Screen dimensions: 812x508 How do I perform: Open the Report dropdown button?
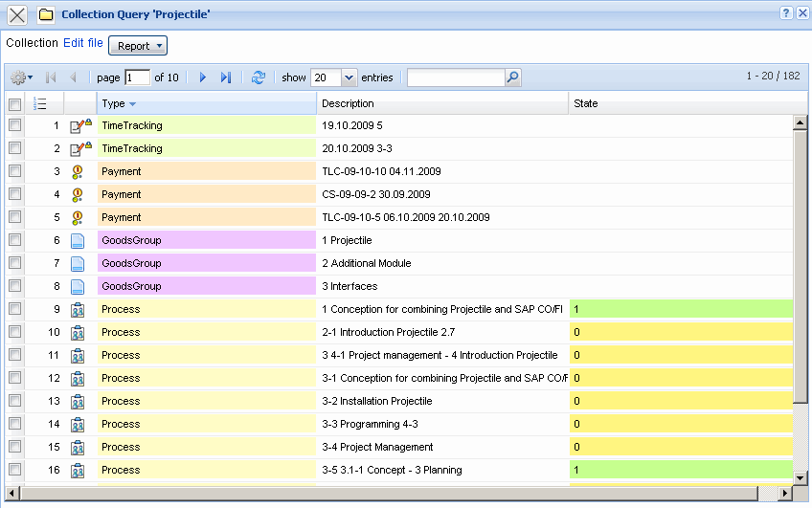(139, 46)
